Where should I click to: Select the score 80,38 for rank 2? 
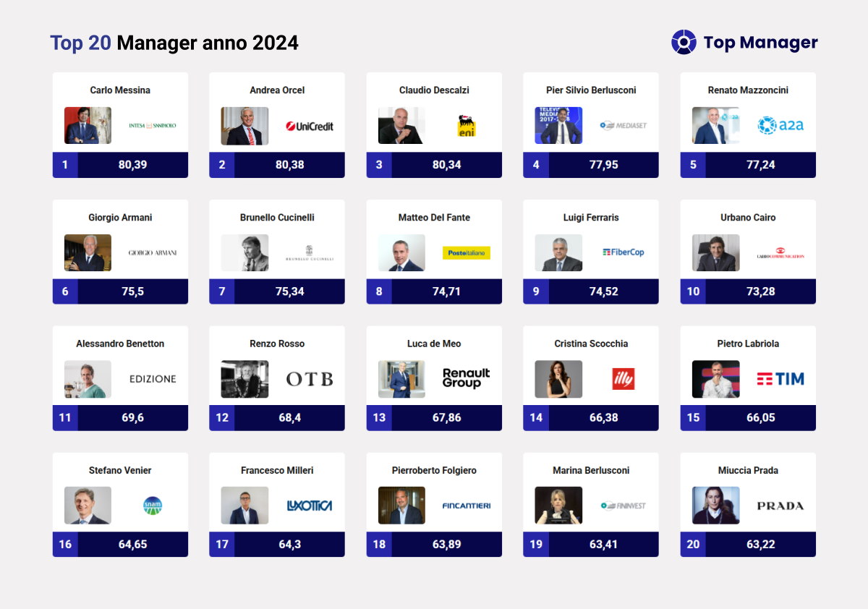coord(289,165)
